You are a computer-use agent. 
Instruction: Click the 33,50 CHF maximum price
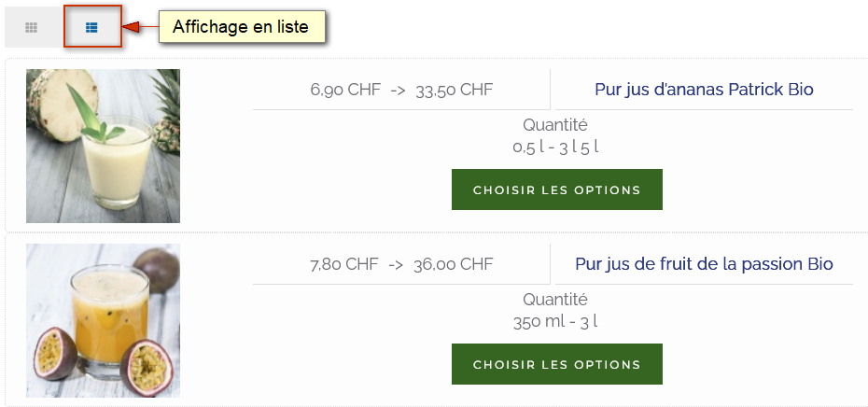click(x=455, y=91)
